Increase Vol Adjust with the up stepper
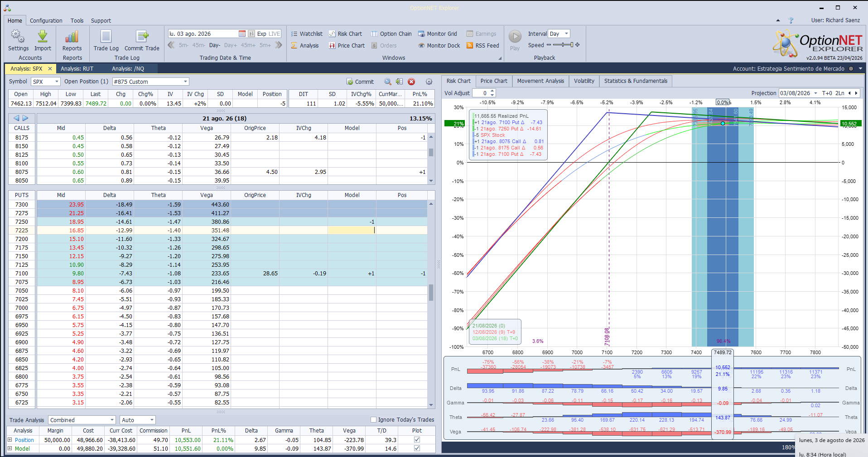The image size is (868, 457). 492,91
